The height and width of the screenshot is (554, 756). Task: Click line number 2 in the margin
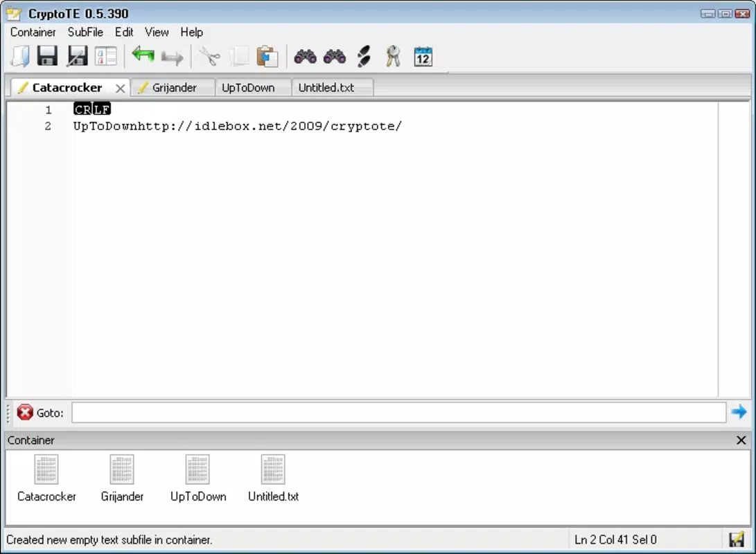(x=48, y=126)
